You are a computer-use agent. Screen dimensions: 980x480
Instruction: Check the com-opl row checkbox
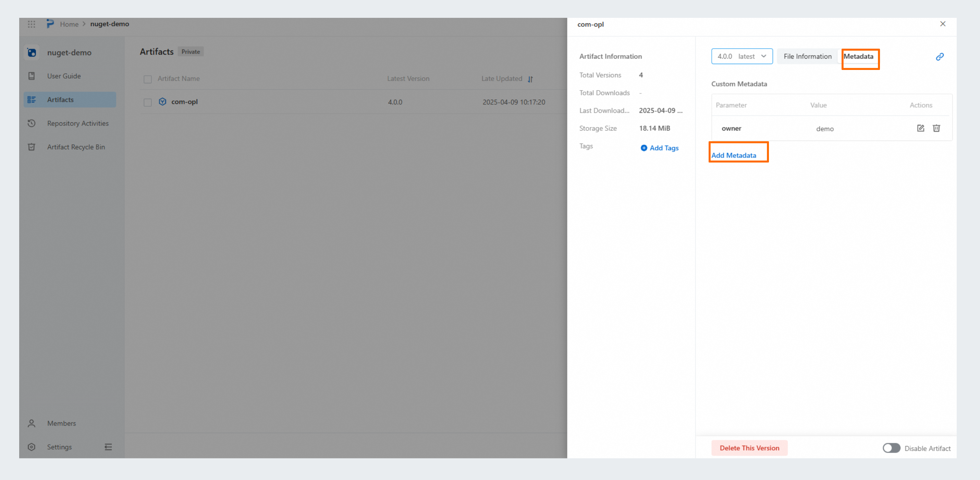pyautogui.click(x=148, y=103)
